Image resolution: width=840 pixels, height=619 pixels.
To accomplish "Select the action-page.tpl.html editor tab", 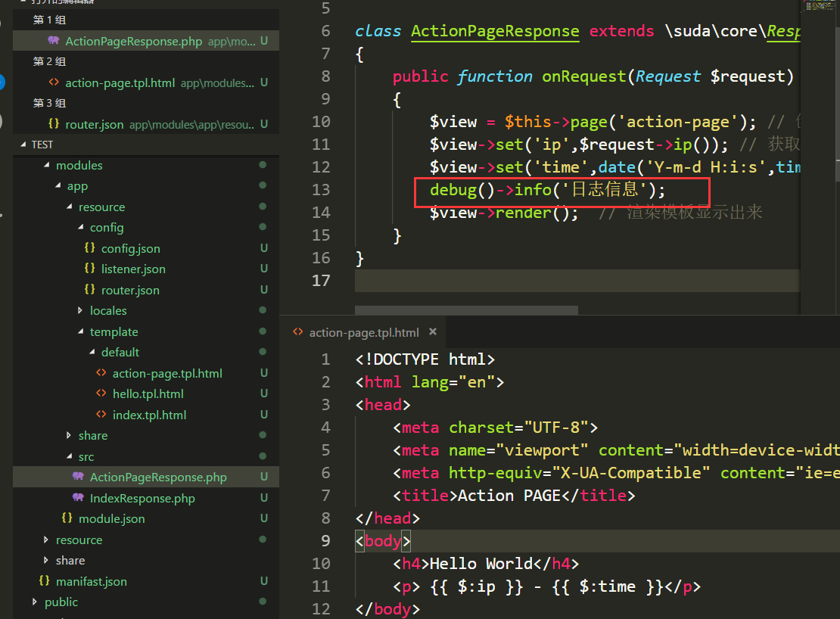I will 363,332.
